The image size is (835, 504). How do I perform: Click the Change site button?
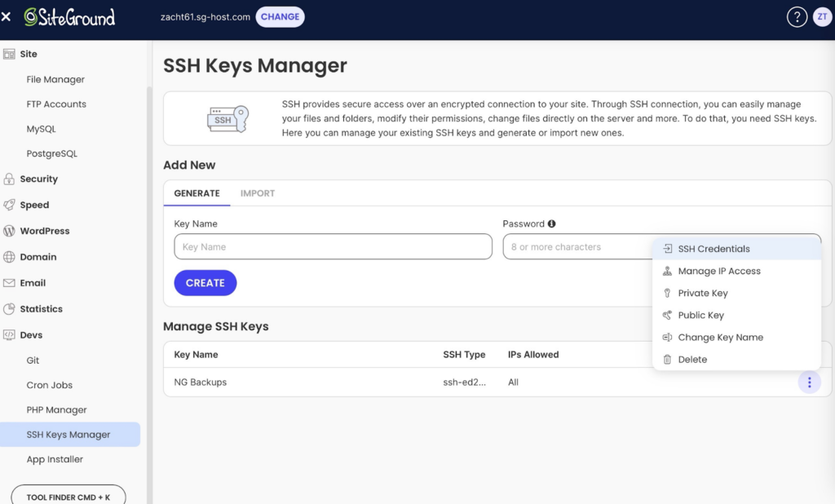(x=280, y=17)
